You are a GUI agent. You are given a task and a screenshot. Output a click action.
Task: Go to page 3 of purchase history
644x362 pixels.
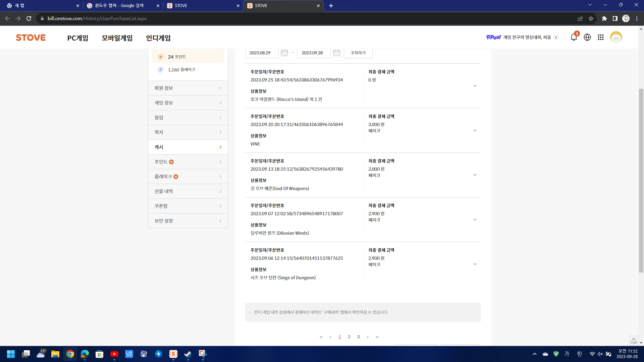[359, 337]
